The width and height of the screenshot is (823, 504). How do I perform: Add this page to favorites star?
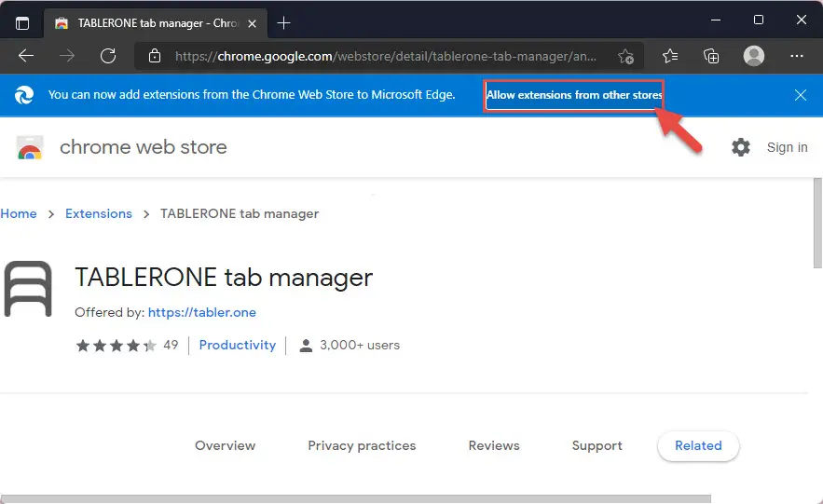[625, 56]
